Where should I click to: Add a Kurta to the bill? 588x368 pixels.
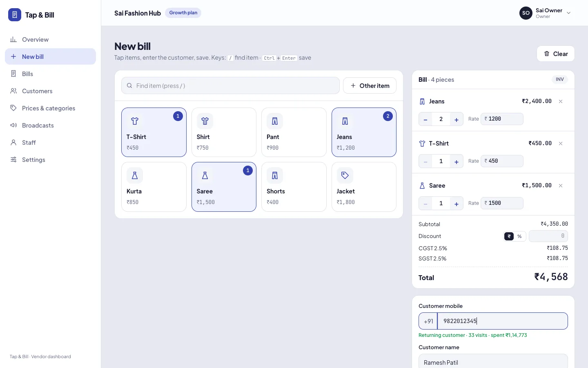tap(154, 187)
